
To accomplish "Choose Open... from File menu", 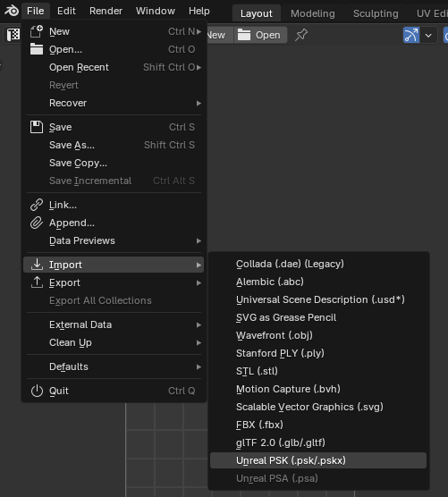I will [x=114, y=49].
